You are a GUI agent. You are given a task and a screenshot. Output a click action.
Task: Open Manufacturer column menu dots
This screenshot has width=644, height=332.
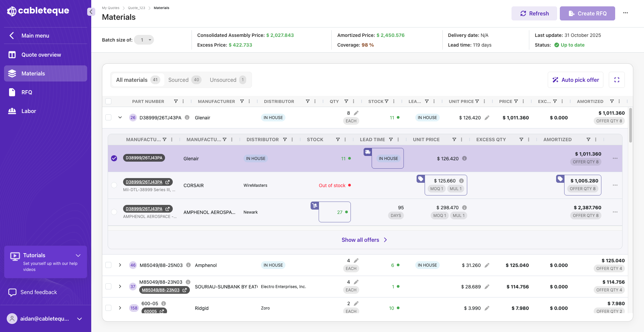click(249, 101)
